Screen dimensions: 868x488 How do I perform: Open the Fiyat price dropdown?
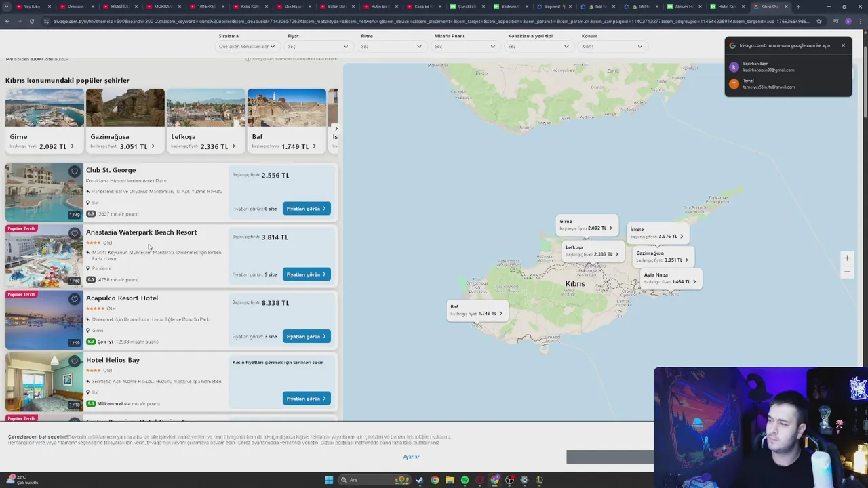click(318, 47)
